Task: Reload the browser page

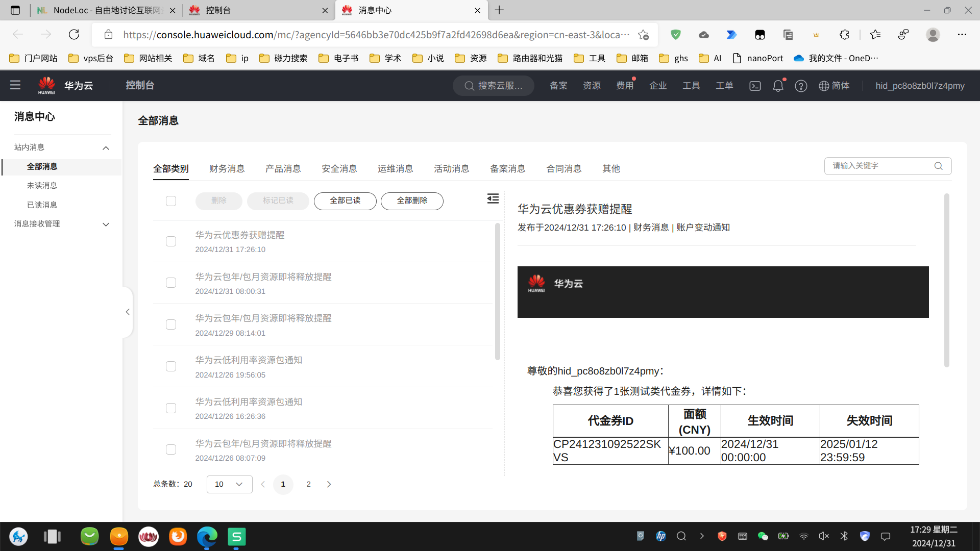Action: (74, 35)
